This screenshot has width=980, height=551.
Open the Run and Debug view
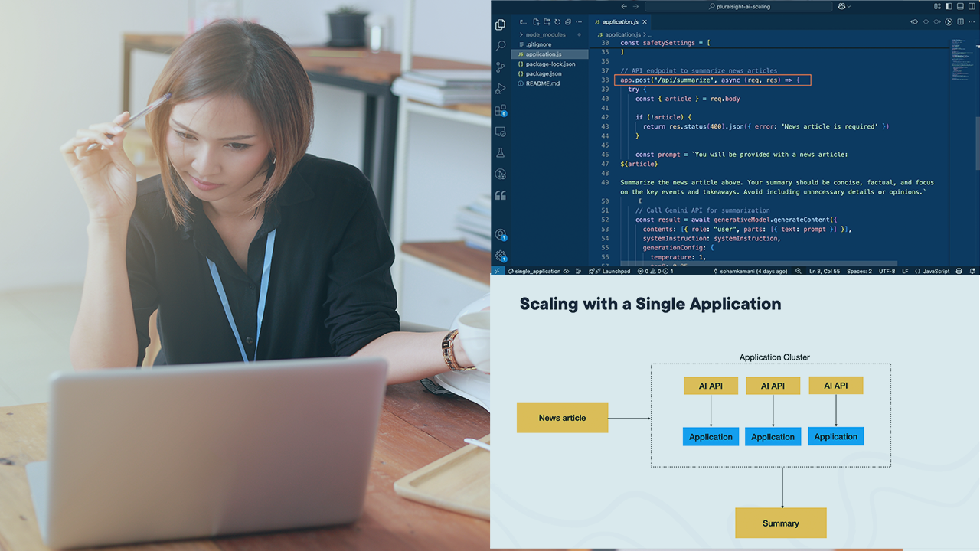point(500,89)
